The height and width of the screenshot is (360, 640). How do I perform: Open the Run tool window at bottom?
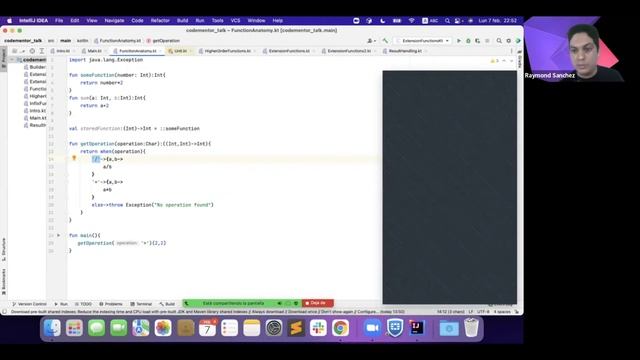[61, 304]
